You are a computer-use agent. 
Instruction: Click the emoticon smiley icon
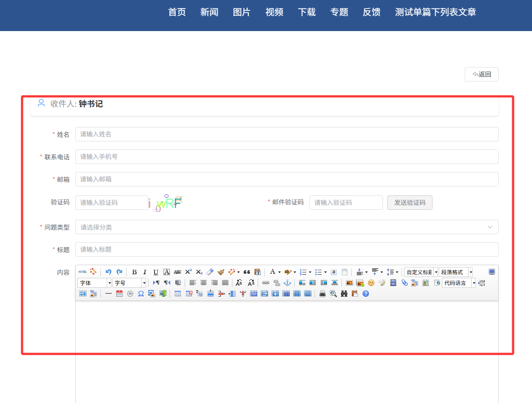point(371,283)
